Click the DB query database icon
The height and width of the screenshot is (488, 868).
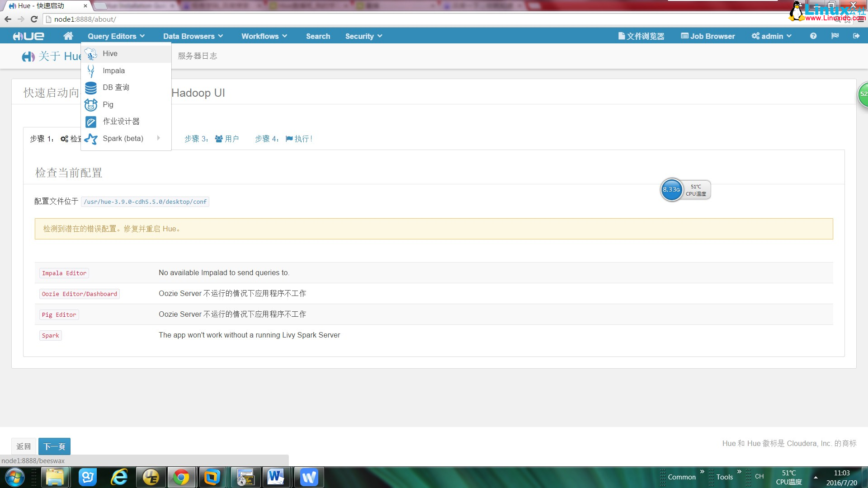(91, 88)
